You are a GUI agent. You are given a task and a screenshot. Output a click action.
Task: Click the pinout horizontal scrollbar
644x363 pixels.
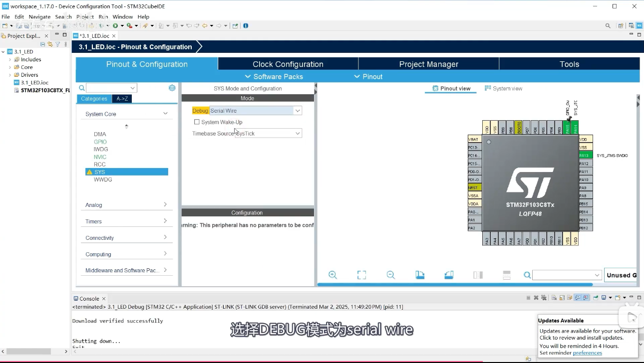pos(454,285)
